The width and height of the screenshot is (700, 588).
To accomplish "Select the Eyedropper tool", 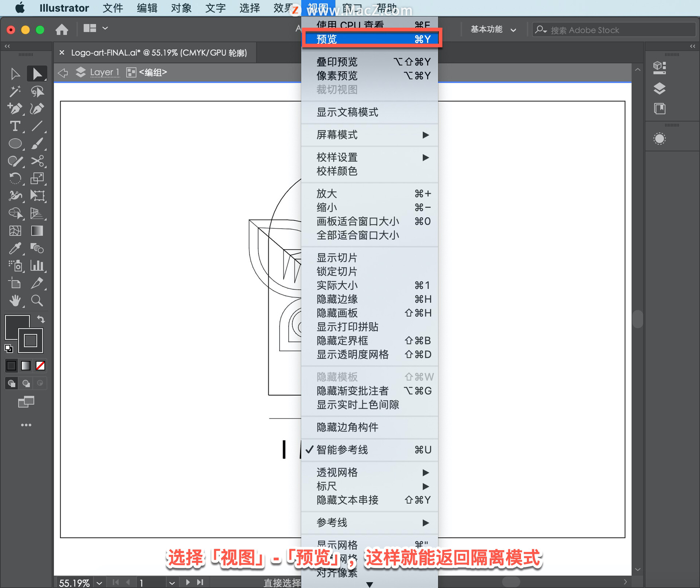I will click(15, 248).
